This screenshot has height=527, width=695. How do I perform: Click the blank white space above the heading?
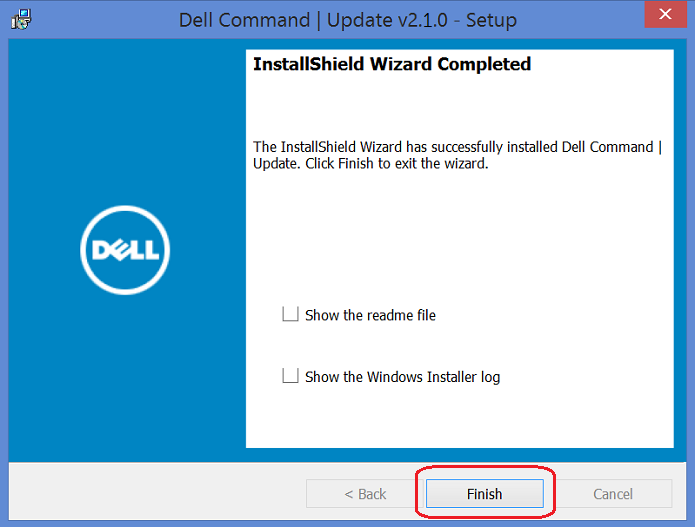pos(600,62)
